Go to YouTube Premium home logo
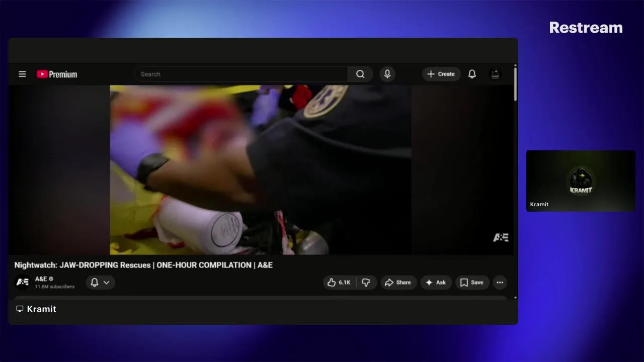This screenshot has height=362, width=644. click(x=57, y=74)
